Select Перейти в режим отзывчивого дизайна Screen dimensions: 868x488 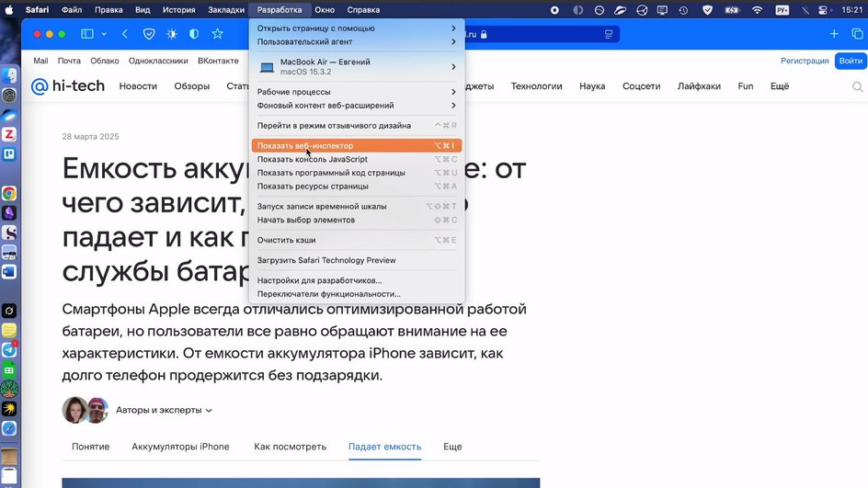coord(357,126)
